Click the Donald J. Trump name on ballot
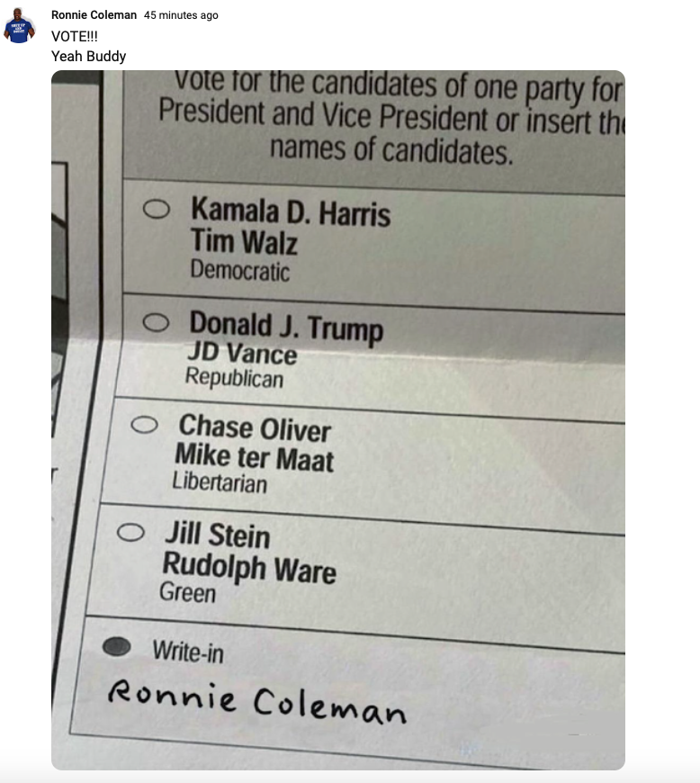Screen dimensions: 700x783 [x=286, y=327]
